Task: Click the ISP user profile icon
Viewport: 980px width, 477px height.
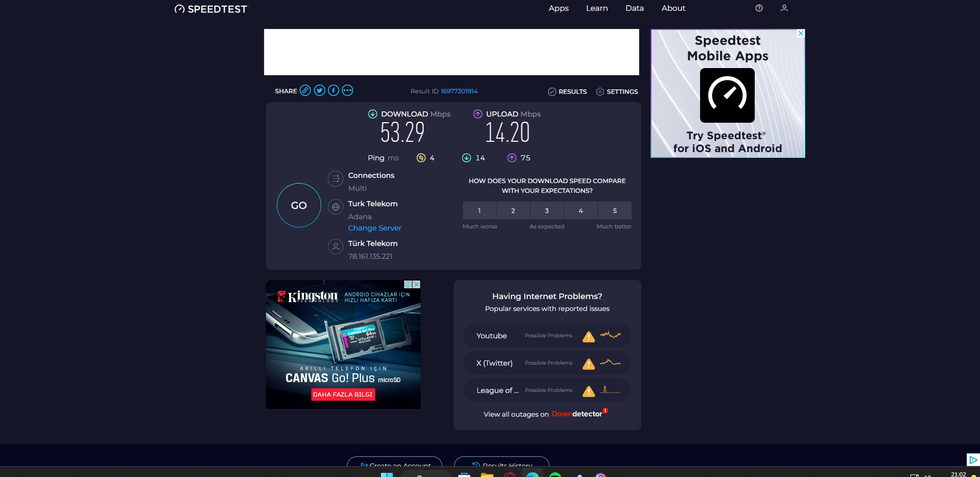Action: point(336,246)
